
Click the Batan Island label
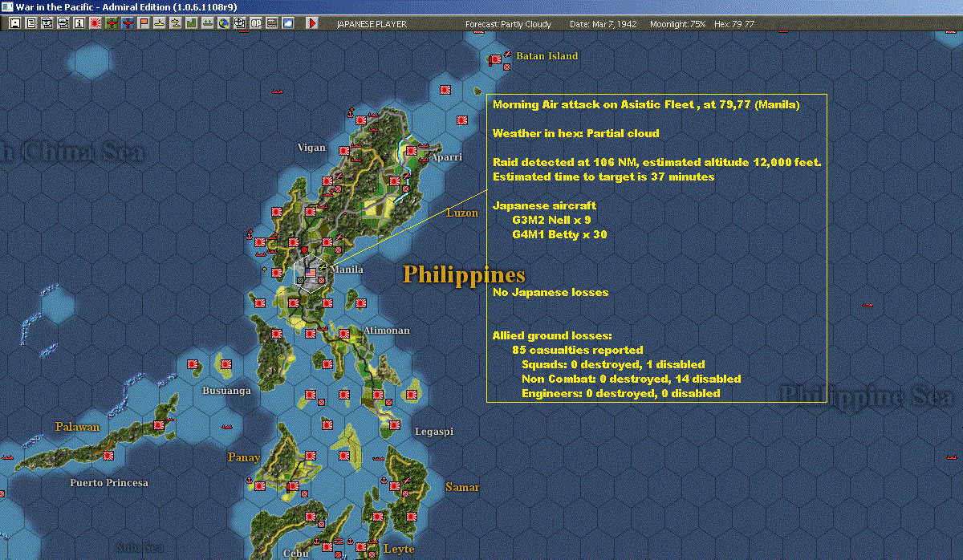(x=547, y=56)
